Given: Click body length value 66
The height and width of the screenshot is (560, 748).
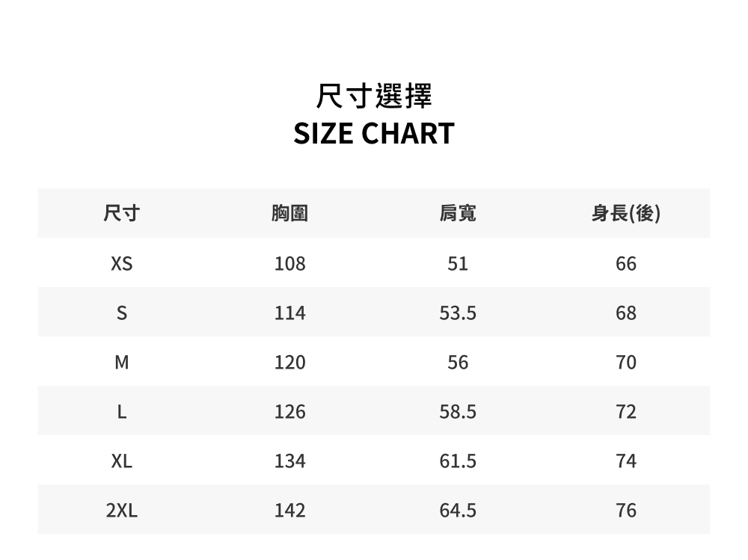Looking at the screenshot, I should (626, 264).
